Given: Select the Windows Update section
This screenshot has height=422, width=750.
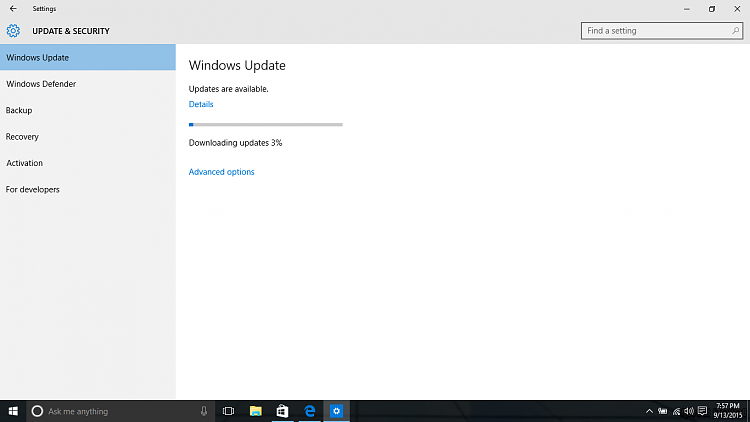Looking at the screenshot, I should coord(88,57).
